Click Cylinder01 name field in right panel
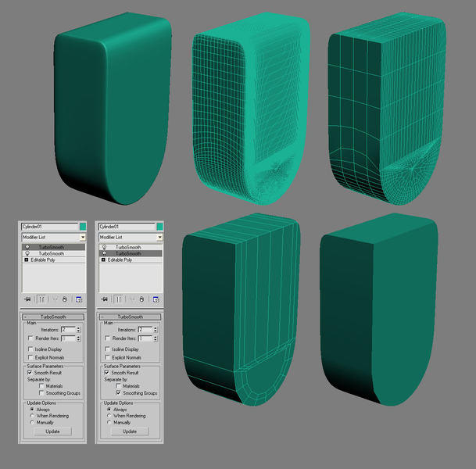Image resolution: width=476 pixels, height=469 pixels. tap(127, 227)
